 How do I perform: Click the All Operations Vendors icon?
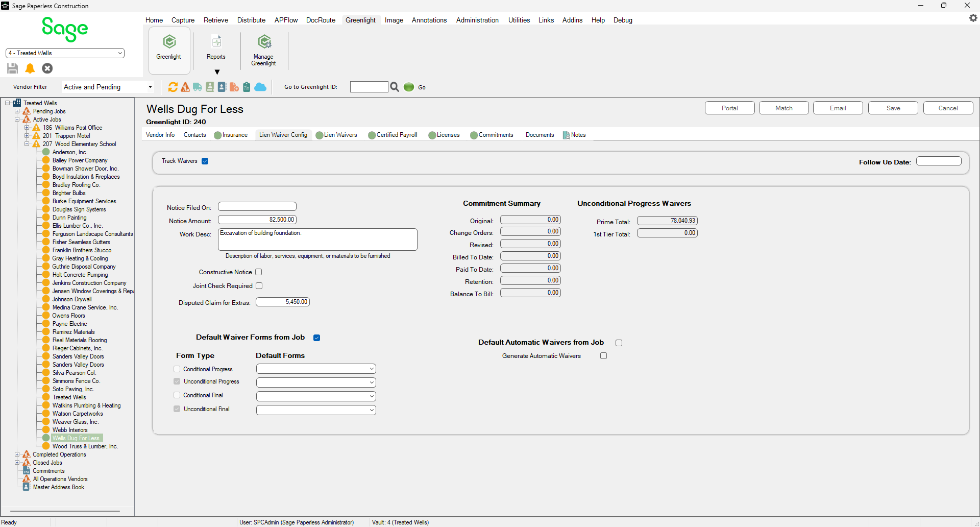pos(27,479)
